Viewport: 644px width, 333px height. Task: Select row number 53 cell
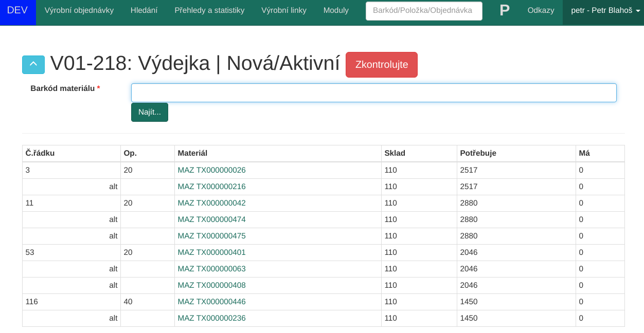point(71,252)
